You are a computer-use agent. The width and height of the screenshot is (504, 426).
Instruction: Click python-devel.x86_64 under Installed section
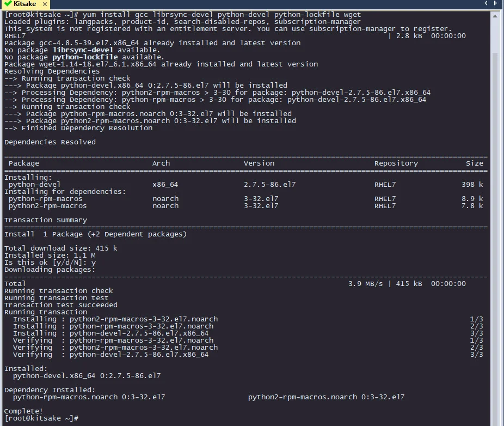(x=53, y=375)
